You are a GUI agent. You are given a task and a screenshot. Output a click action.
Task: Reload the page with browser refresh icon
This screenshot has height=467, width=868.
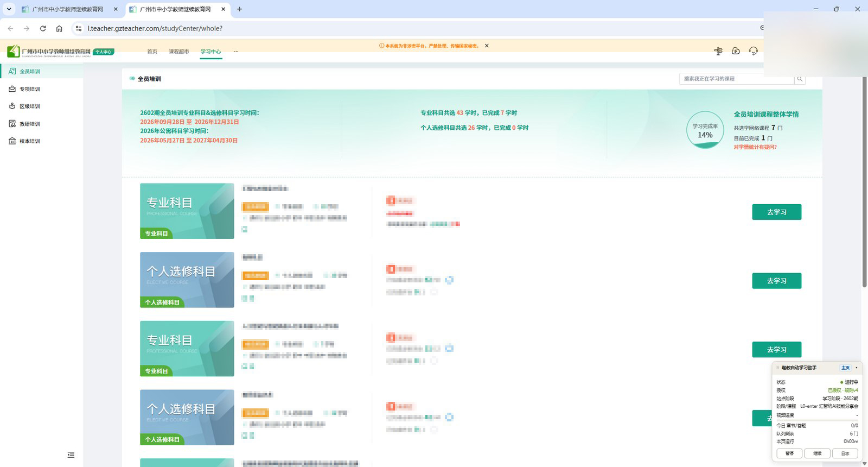(43, 28)
